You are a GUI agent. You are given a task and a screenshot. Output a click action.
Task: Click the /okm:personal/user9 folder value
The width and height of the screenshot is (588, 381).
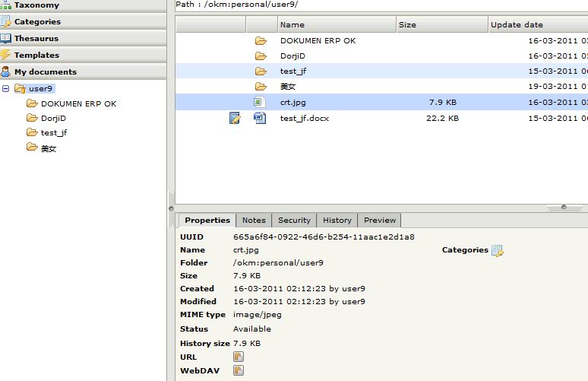278,263
